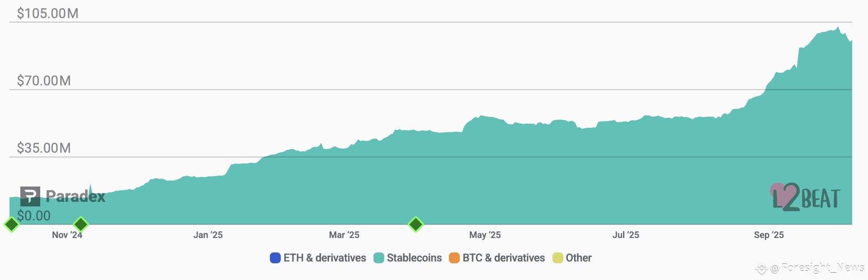This screenshot has width=868, height=280.
Task: Toggle the ETH & derivatives legend swatch
Action: (275, 258)
